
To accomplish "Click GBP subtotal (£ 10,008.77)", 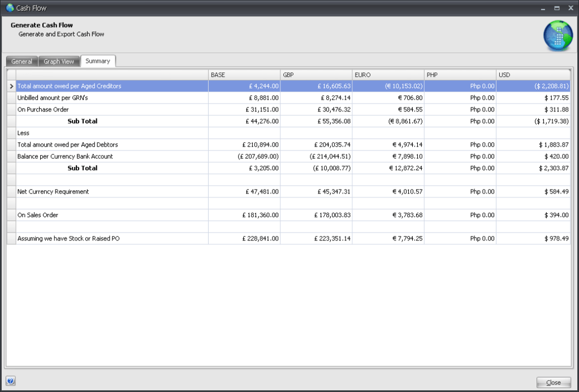I will click(316, 168).
